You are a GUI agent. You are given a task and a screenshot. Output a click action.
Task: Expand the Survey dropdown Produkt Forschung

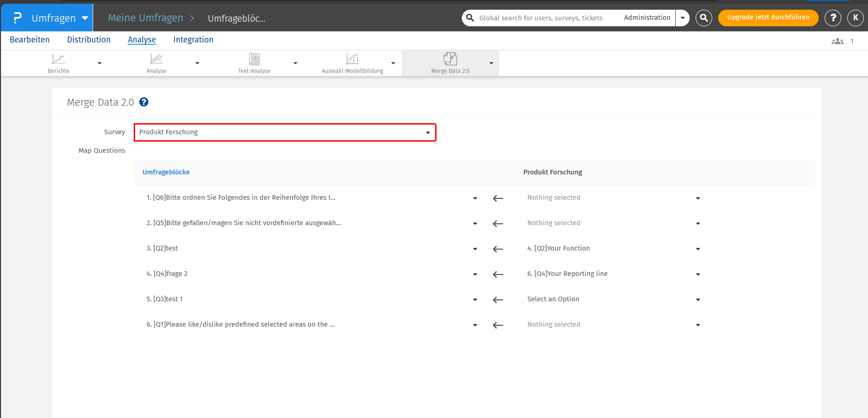tap(285, 132)
